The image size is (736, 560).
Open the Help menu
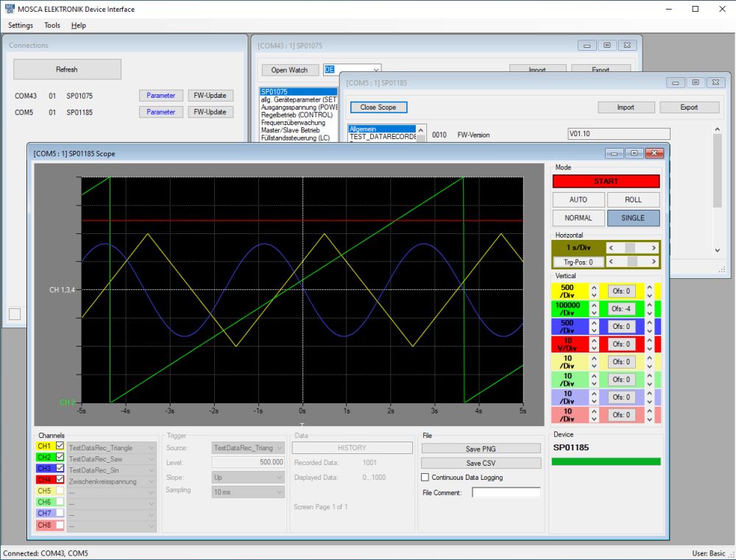tap(79, 25)
